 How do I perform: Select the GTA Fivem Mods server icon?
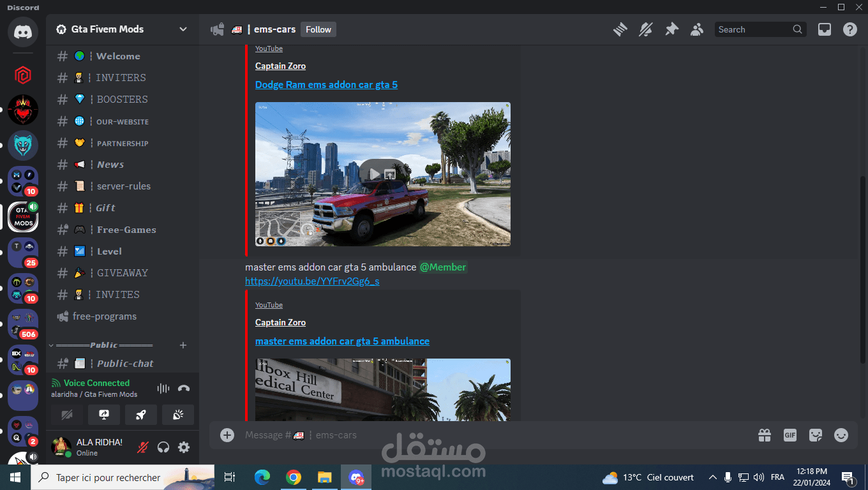click(x=23, y=217)
